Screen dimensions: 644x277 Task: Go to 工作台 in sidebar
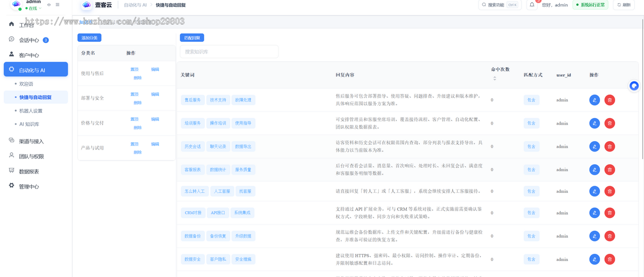[36, 25]
